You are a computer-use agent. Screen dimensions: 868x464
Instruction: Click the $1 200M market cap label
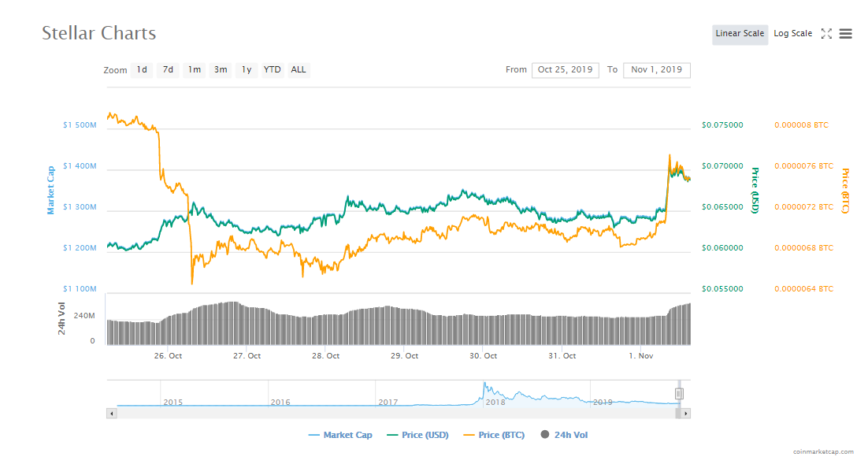[x=80, y=248]
